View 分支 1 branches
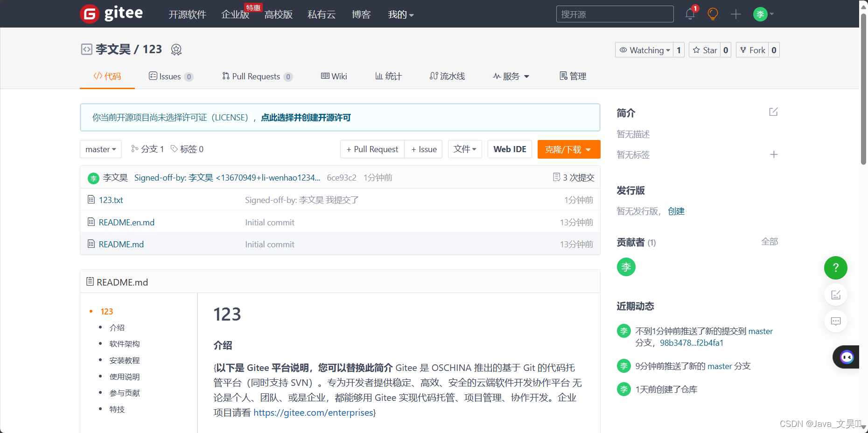This screenshot has width=868, height=433. (x=147, y=149)
